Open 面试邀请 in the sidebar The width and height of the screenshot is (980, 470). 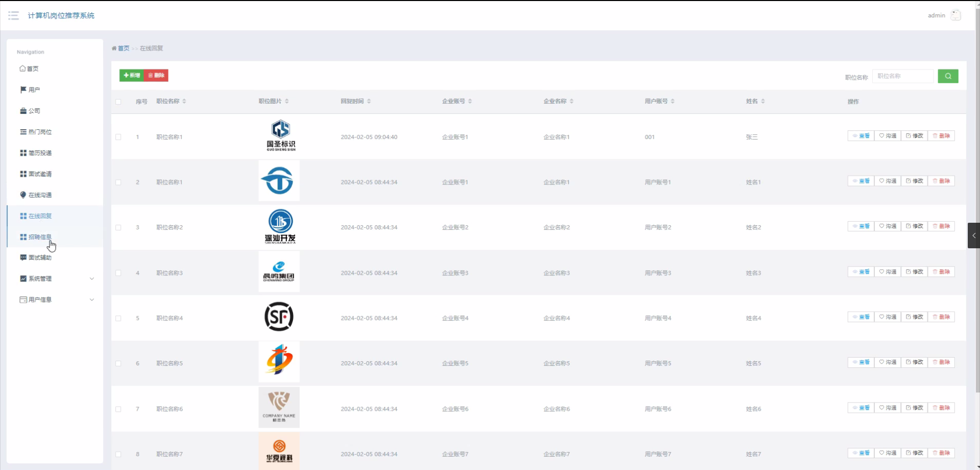coord(55,174)
